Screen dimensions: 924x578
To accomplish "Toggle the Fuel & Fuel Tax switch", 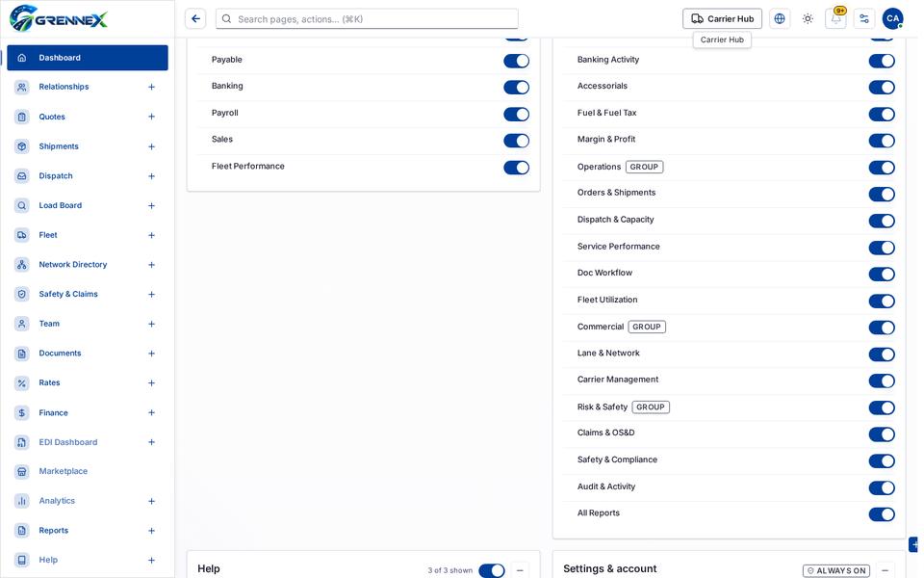I will pyautogui.click(x=882, y=114).
